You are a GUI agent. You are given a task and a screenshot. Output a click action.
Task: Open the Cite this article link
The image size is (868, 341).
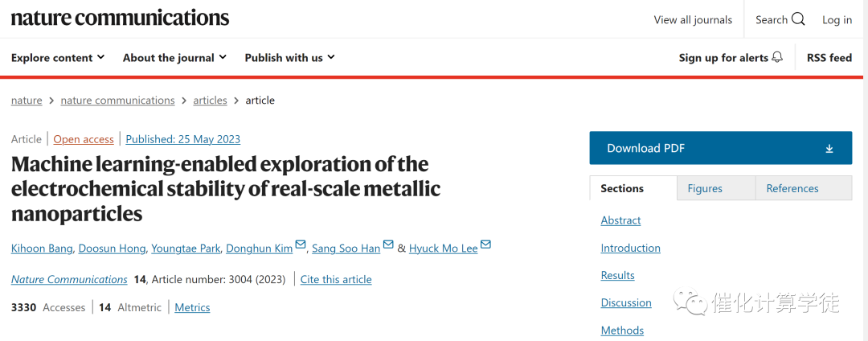point(336,279)
